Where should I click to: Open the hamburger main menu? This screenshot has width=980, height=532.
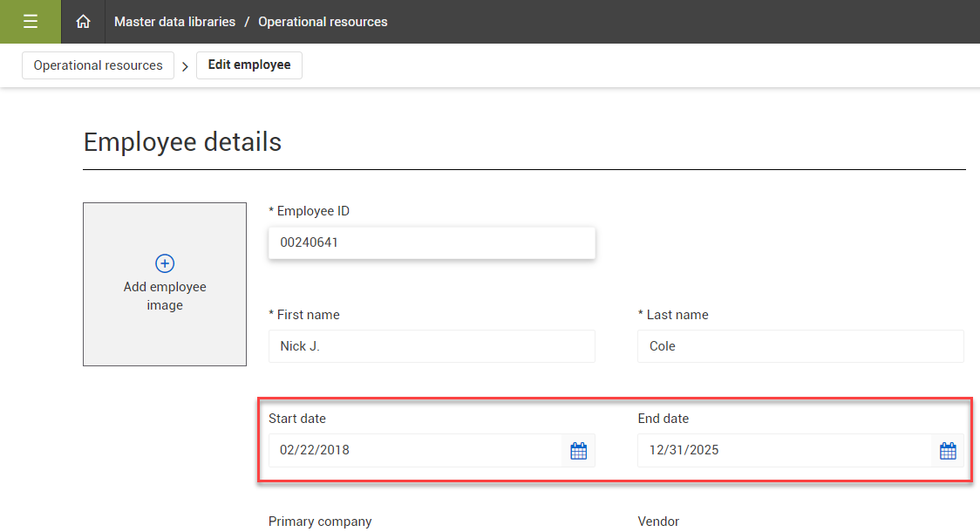pyautogui.click(x=31, y=22)
